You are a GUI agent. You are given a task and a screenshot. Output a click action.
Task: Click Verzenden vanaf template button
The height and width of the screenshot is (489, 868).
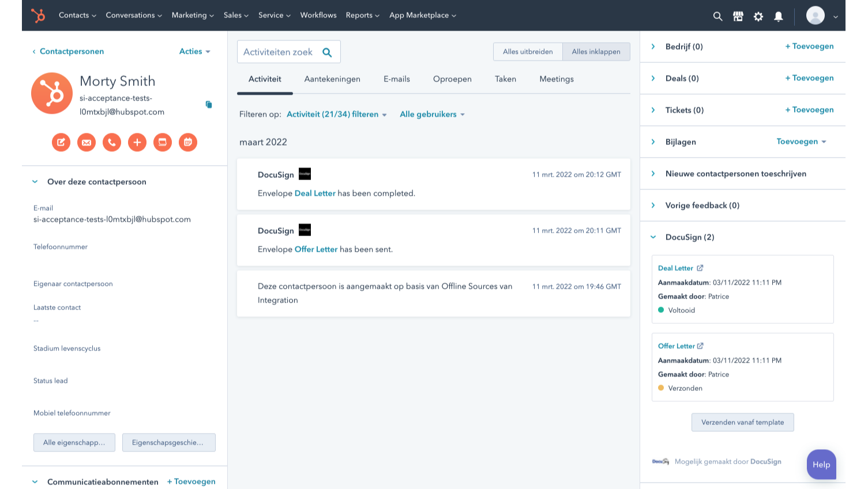pos(743,422)
